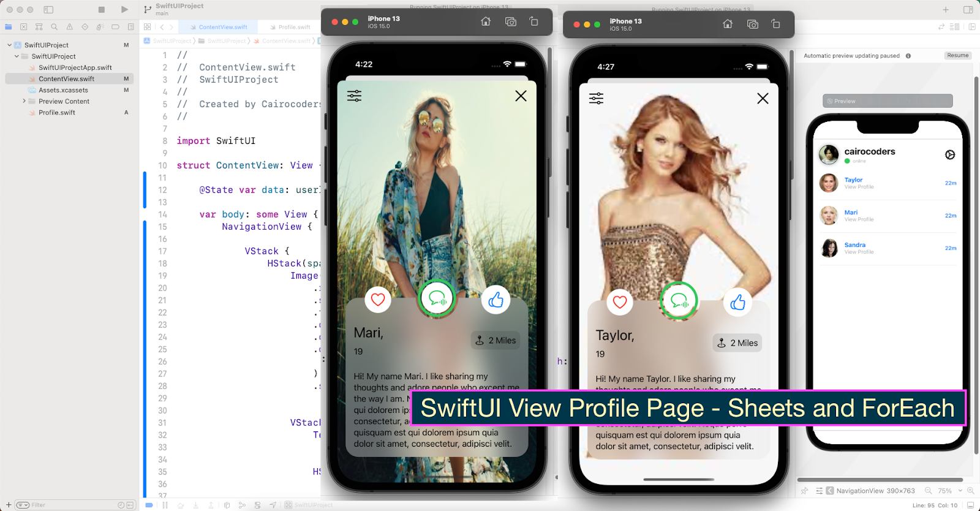The image size is (980, 511).
Task: Go forward in editor history
Action: pos(171,27)
